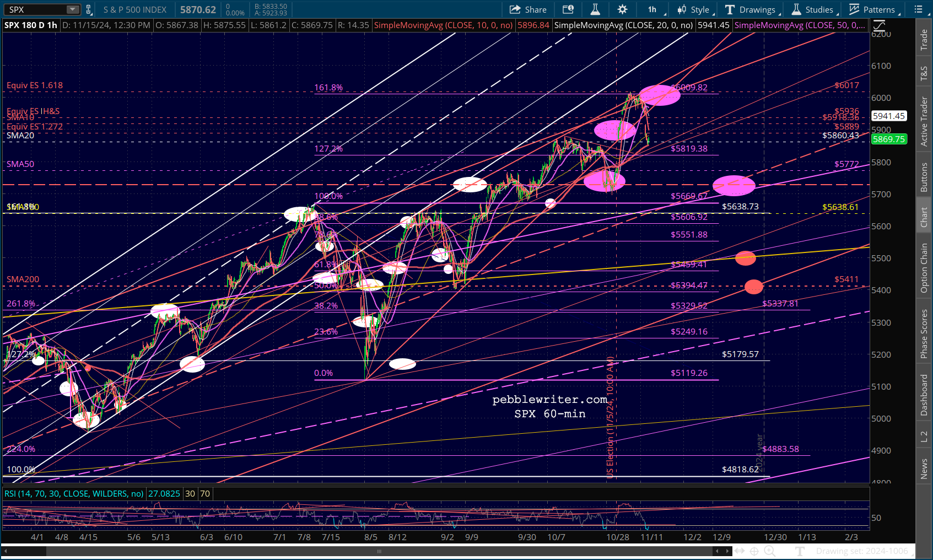Image resolution: width=933 pixels, height=560 pixels.
Task: Open the flask quick-study icon
Action: tap(595, 9)
